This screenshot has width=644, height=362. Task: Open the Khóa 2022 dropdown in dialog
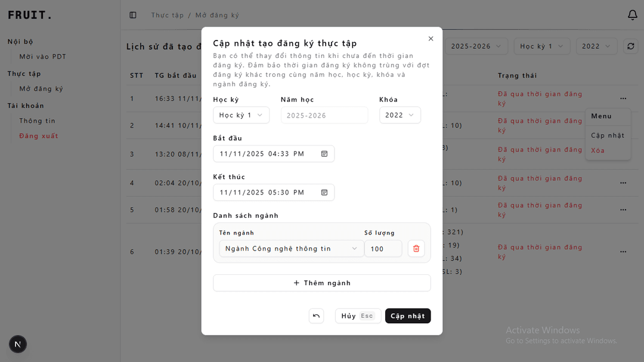[x=400, y=115]
